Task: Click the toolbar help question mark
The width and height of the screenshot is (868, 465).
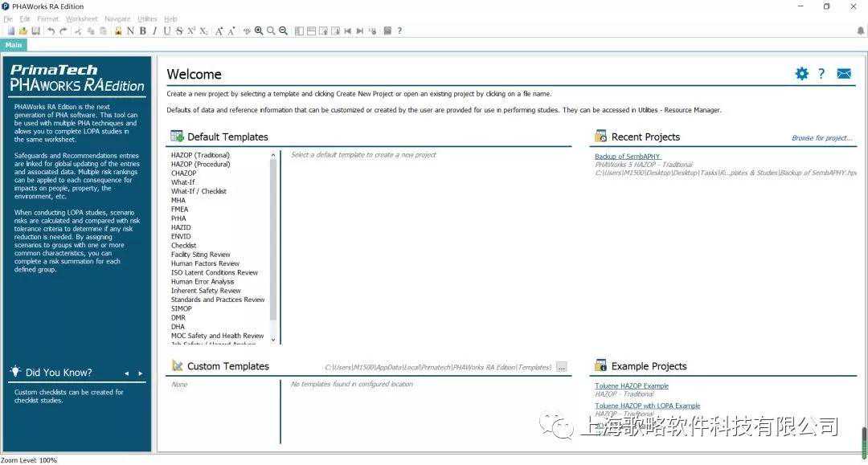Action: (x=399, y=31)
